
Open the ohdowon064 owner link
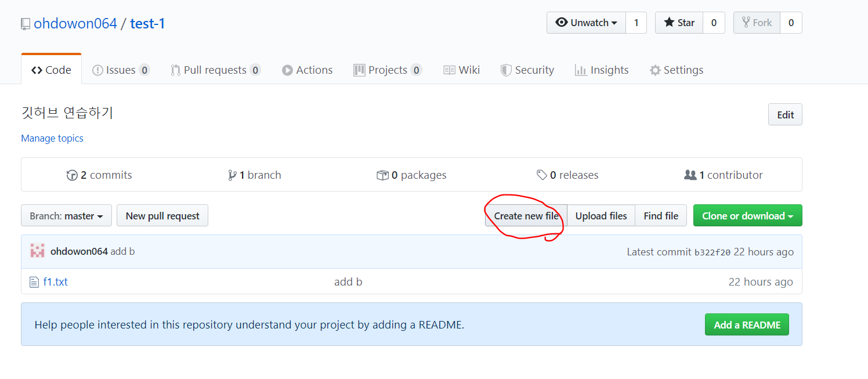(75, 24)
